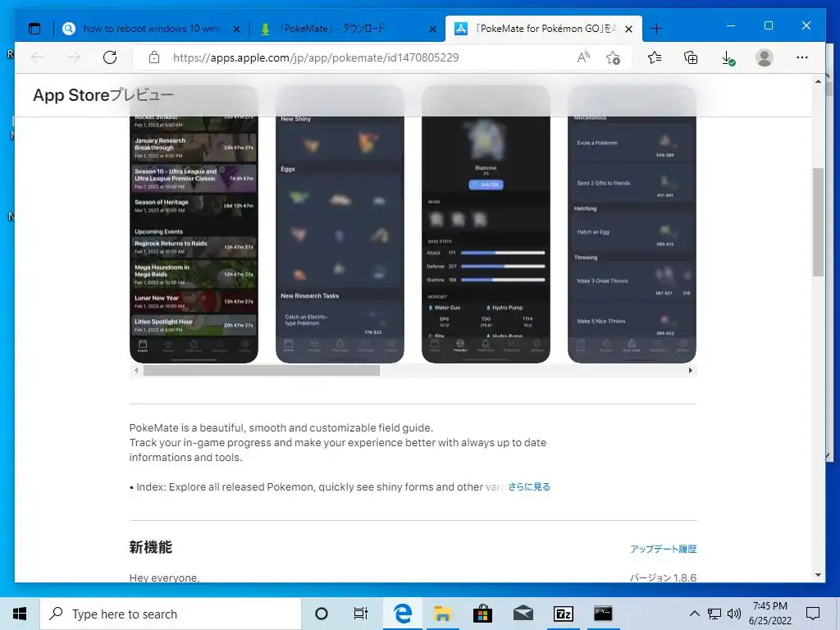This screenshot has height=630, width=840.
Task: Open Task View
Action: pos(361,614)
